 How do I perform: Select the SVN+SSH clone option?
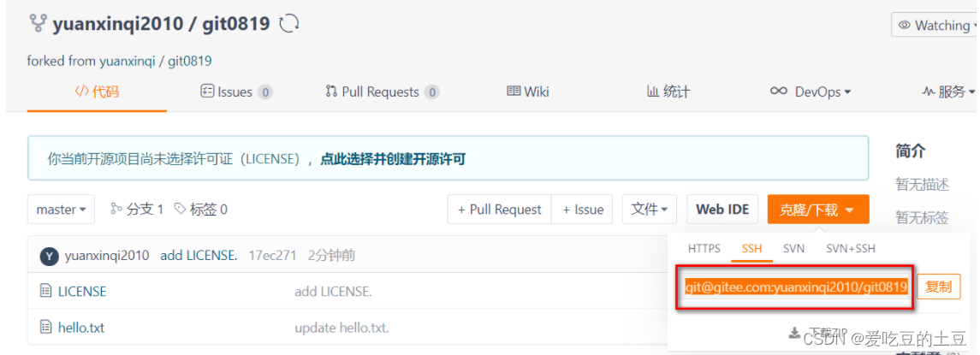coord(851,248)
